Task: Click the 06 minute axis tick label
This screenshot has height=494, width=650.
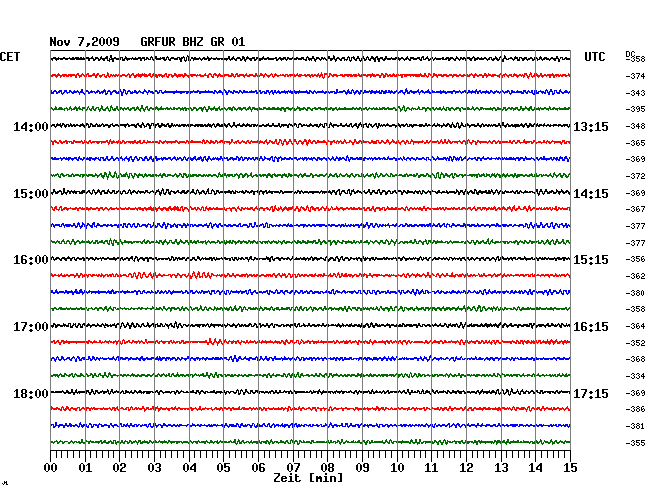Action: click(258, 468)
